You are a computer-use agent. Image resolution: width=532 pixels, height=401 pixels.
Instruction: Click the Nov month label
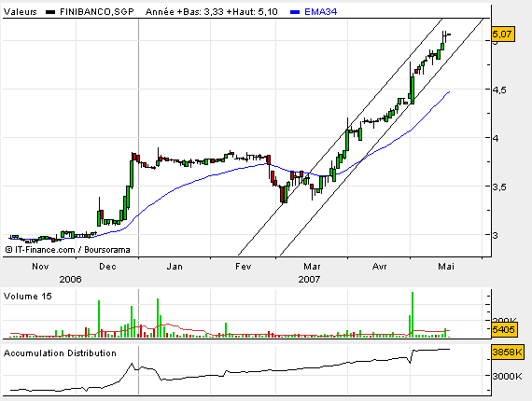click(x=40, y=267)
